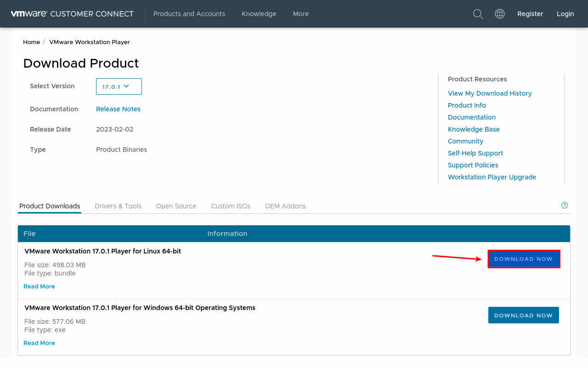Select the Product Downloads tab

tap(50, 206)
